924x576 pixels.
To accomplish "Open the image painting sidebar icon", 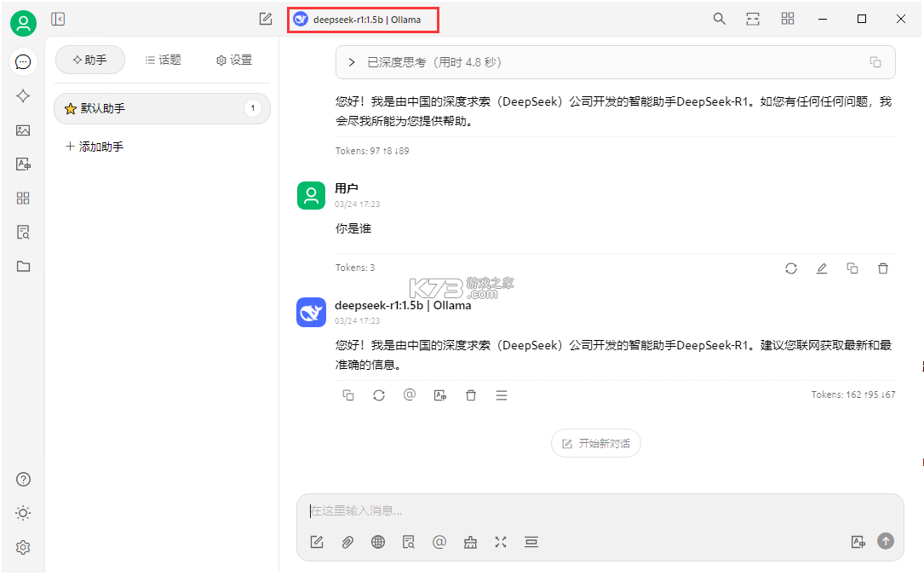I will click(23, 130).
